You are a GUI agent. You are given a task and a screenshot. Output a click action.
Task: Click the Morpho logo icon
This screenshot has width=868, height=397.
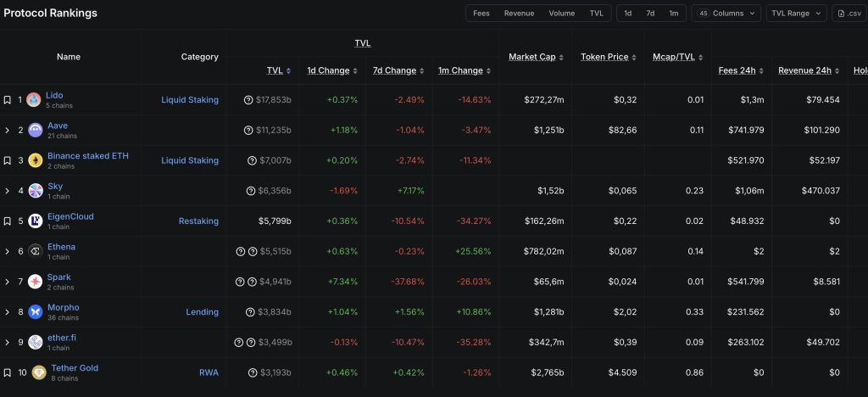click(x=36, y=312)
